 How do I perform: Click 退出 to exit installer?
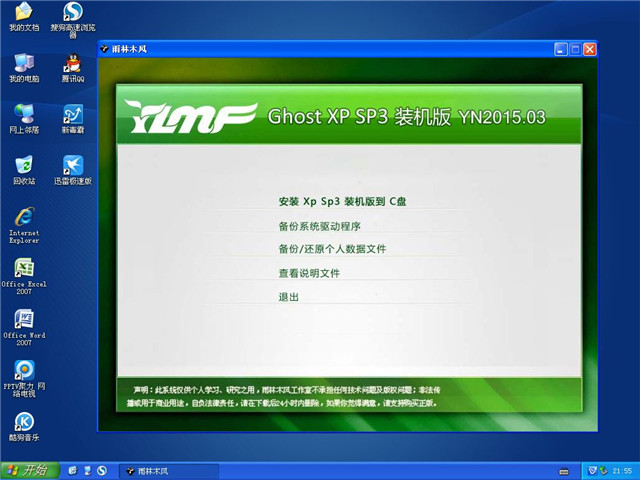[x=288, y=297]
